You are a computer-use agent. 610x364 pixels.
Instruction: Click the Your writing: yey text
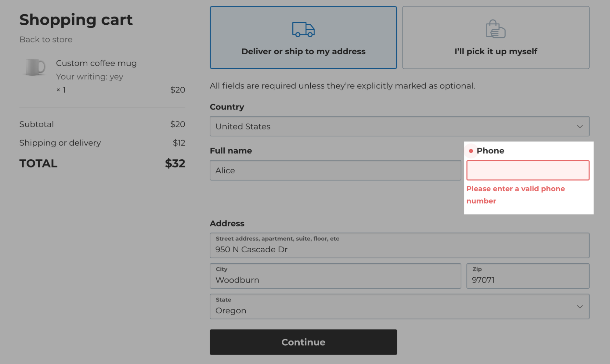(89, 77)
